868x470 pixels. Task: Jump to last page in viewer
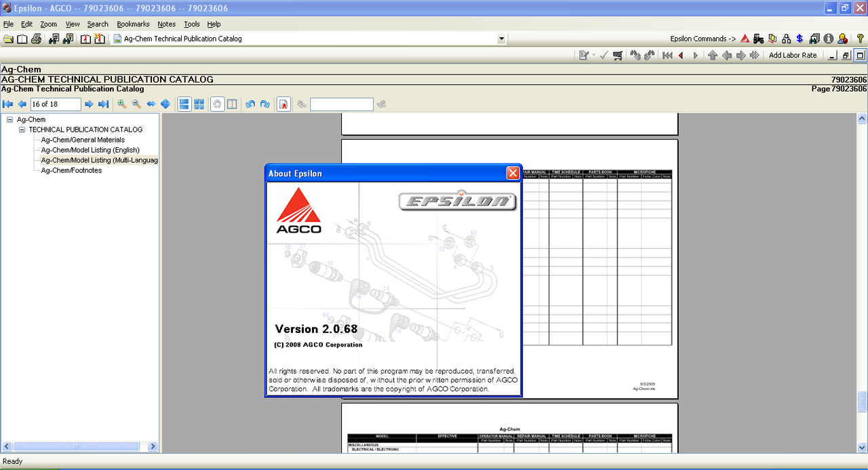tap(103, 104)
